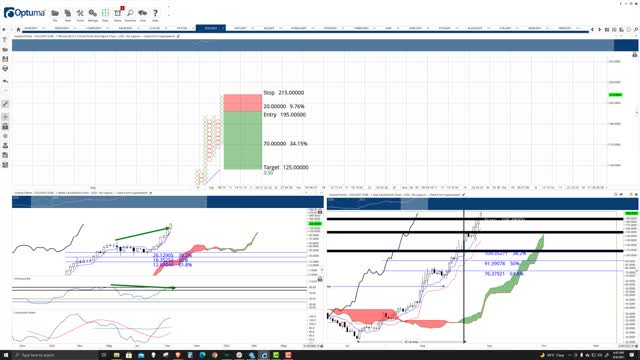Click the '76.37921' Fibonacci level label
This screenshot has width=640, height=360.
coord(494,274)
